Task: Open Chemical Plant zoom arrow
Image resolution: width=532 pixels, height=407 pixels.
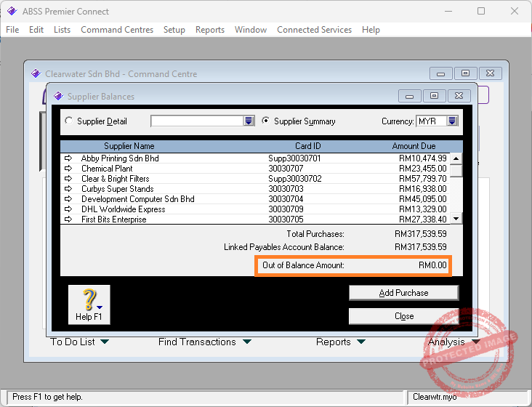Action: (68, 168)
